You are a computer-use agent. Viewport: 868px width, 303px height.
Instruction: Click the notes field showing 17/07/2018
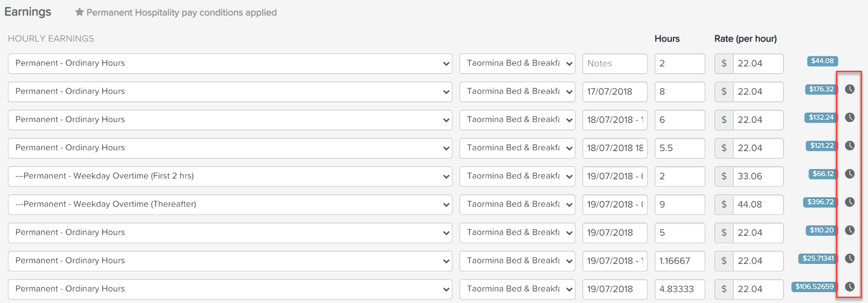[x=615, y=92]
